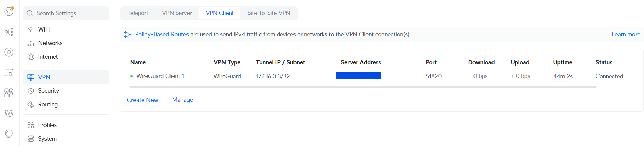Open the UniFi dashboard icon in left rail
Image resolution: width=644 pixels, height=146 pixels.
click(9, 12)
